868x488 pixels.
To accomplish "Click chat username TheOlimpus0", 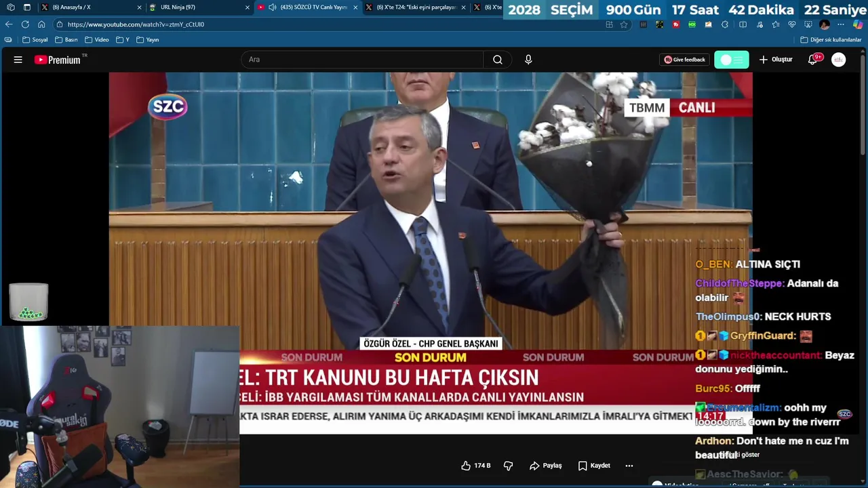I will pyautogui.click(x=728, y=317).
